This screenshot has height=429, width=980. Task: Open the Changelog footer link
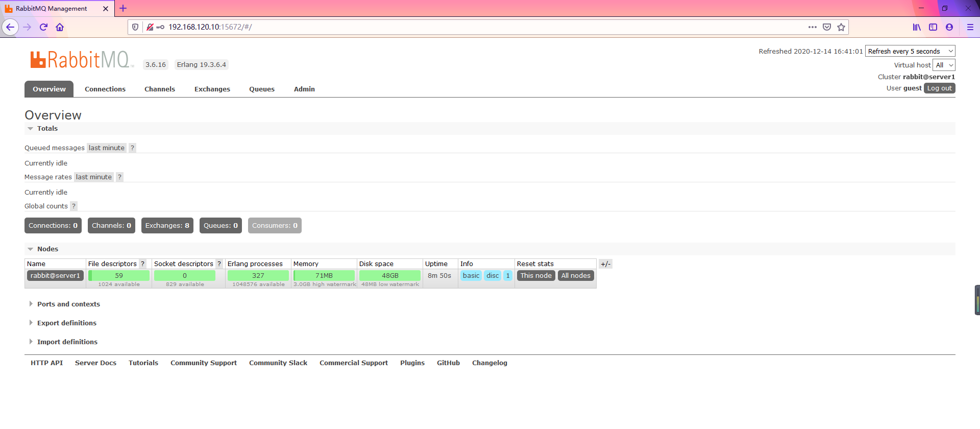coord(489,363)
